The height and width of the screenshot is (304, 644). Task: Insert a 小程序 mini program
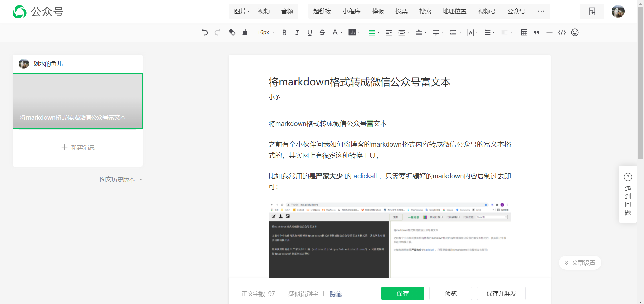352,11
